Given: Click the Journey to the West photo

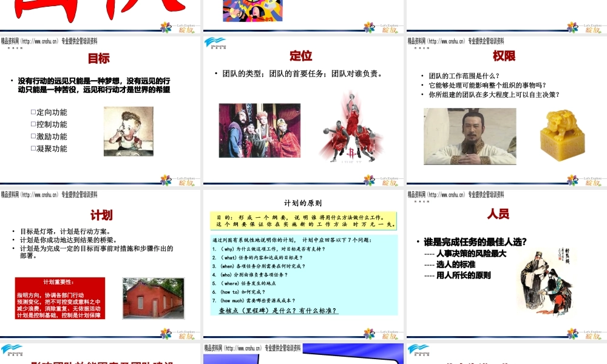Looking at the screenshot, I should [x=259, y=130].
